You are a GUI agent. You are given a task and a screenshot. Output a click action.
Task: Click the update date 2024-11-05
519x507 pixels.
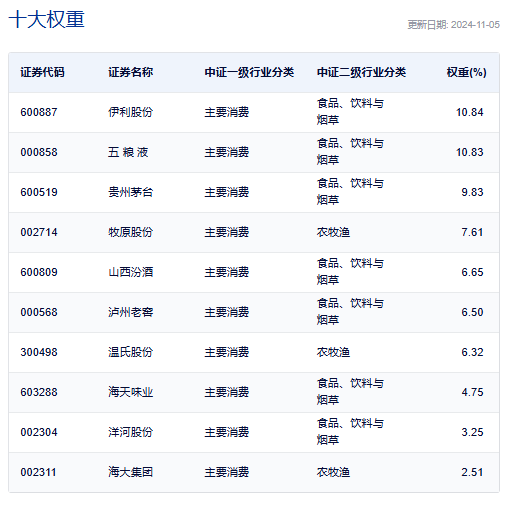point(475,25)
